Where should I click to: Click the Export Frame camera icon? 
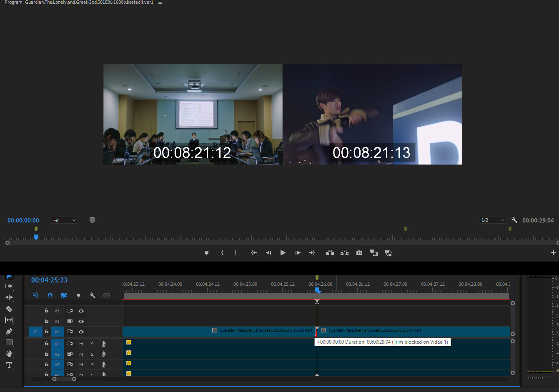[x=359, y=253]
